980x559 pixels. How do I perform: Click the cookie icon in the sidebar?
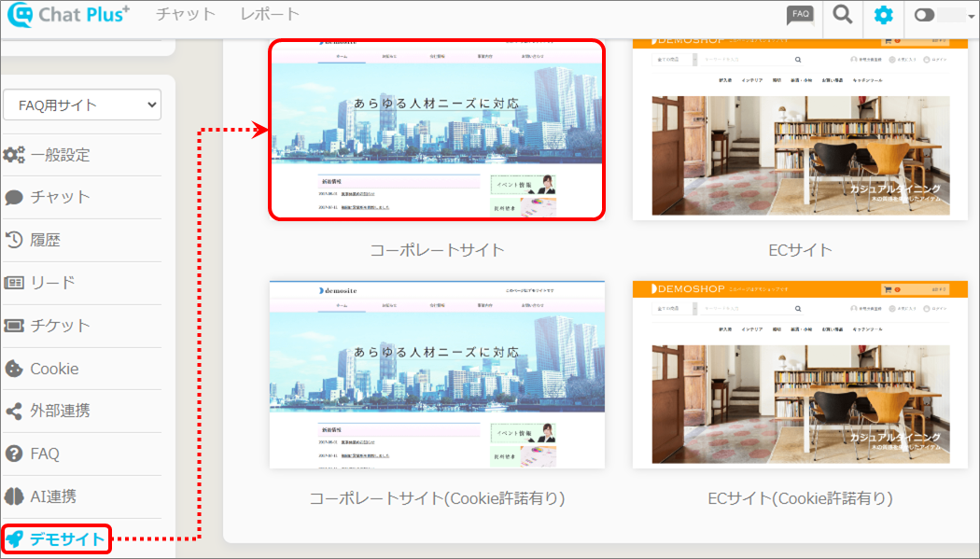coord(14,369)
